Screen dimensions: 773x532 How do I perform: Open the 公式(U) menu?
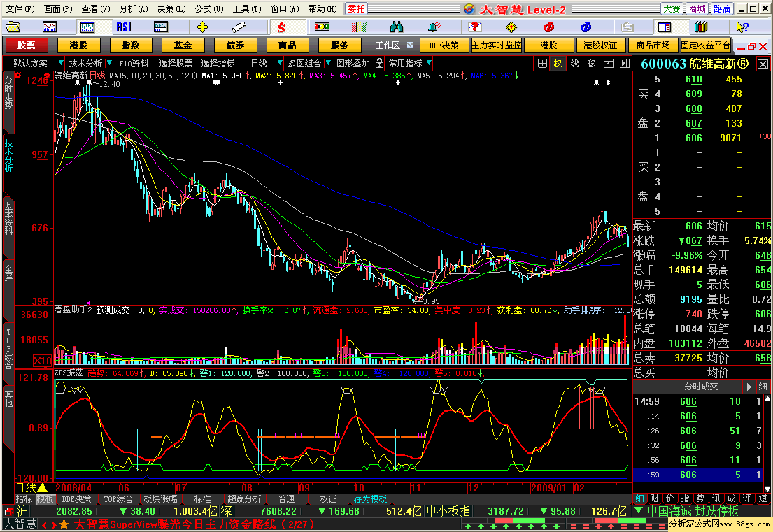click(208, 9)
